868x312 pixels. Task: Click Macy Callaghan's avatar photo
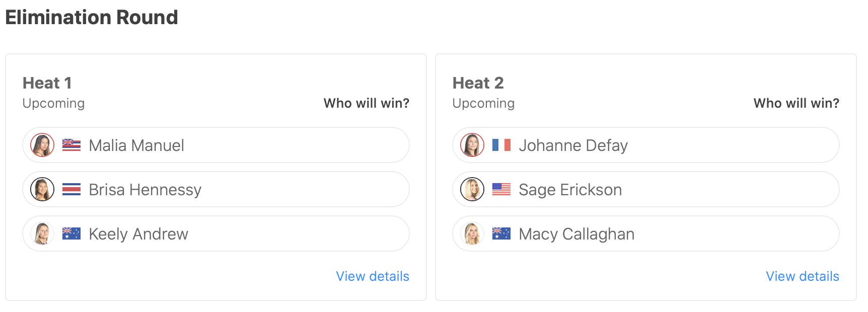pos(472,233)
